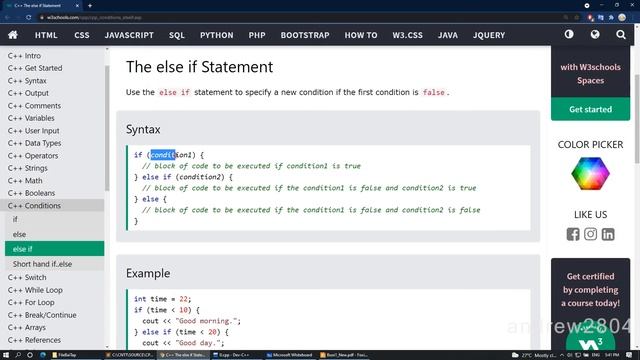
Task: Open C++ Break/Continue sidebar link
Action: pyautogui.click(x=42, y=315)
